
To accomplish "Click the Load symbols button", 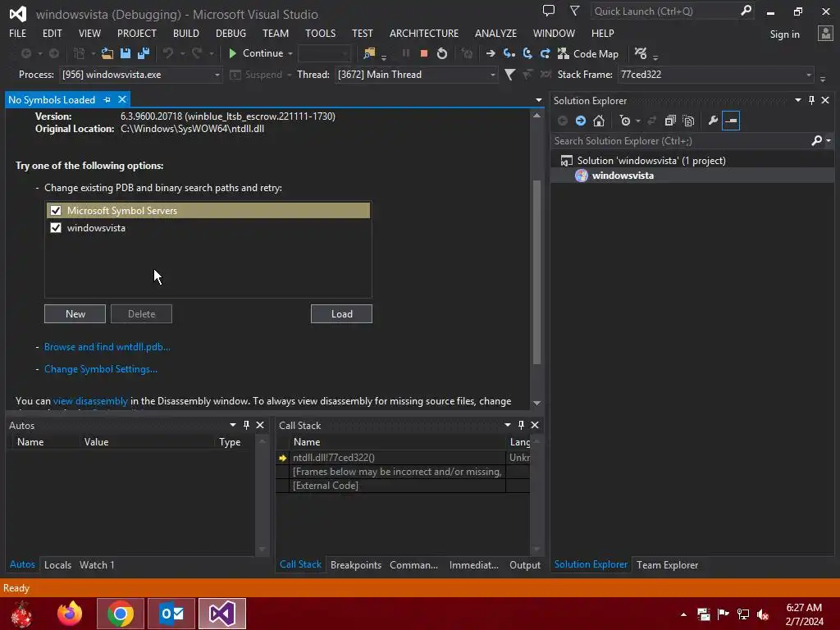I will pos(341,314).
